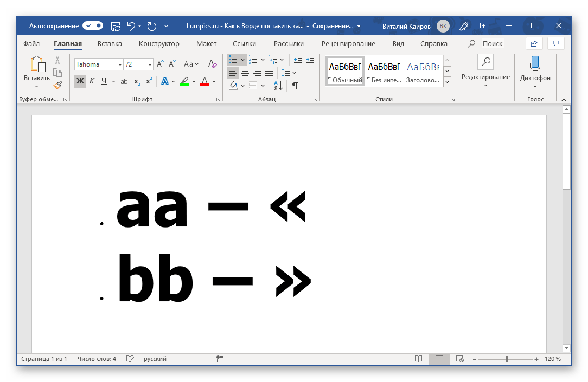The height and width of the screenshot is (382, 588).
Task: Increase paragraph indent
Action: tap(310, 59)
